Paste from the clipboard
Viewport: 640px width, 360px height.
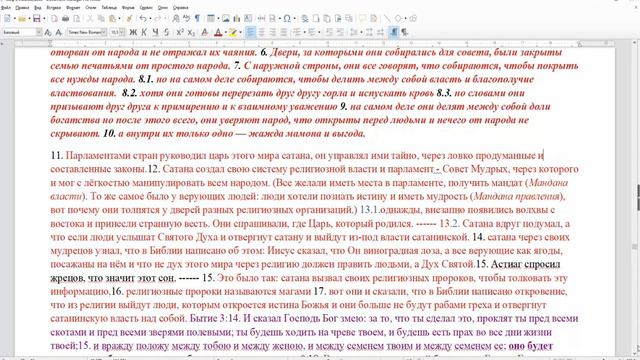112,18
